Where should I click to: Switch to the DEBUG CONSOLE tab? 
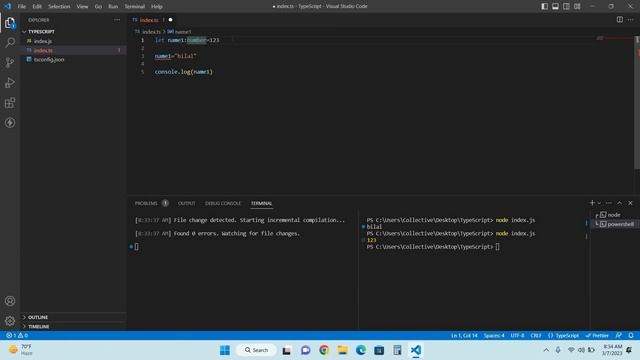[223, 203]
